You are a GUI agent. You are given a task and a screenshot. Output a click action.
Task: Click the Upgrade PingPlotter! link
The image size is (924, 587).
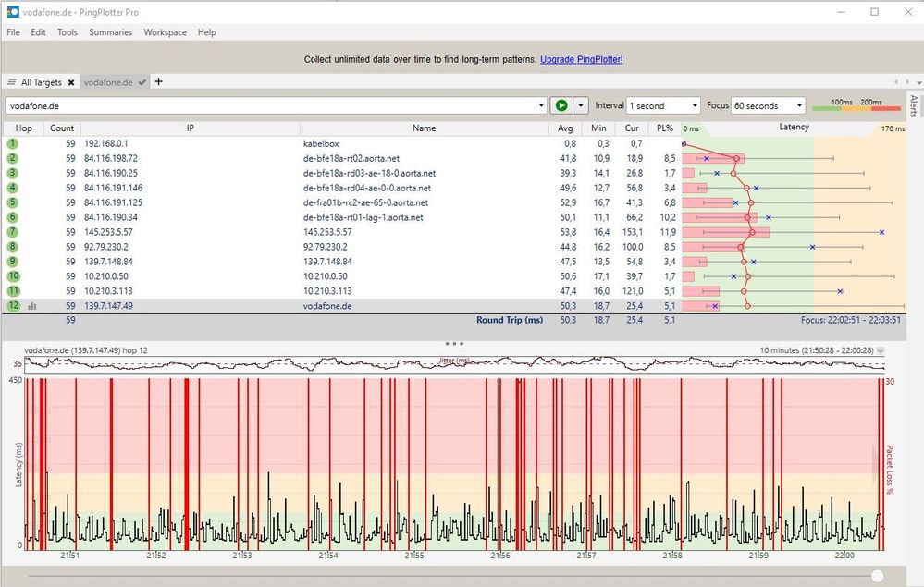[581, 59]
